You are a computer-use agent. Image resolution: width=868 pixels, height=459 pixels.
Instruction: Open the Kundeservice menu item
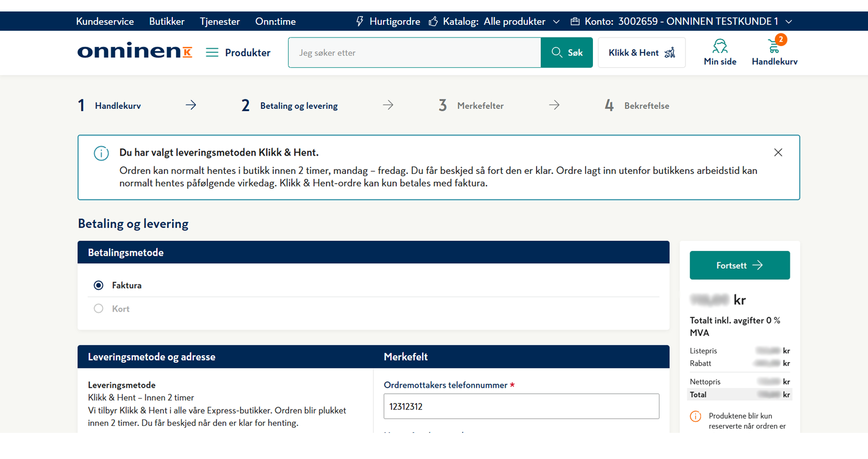[105, 21]
